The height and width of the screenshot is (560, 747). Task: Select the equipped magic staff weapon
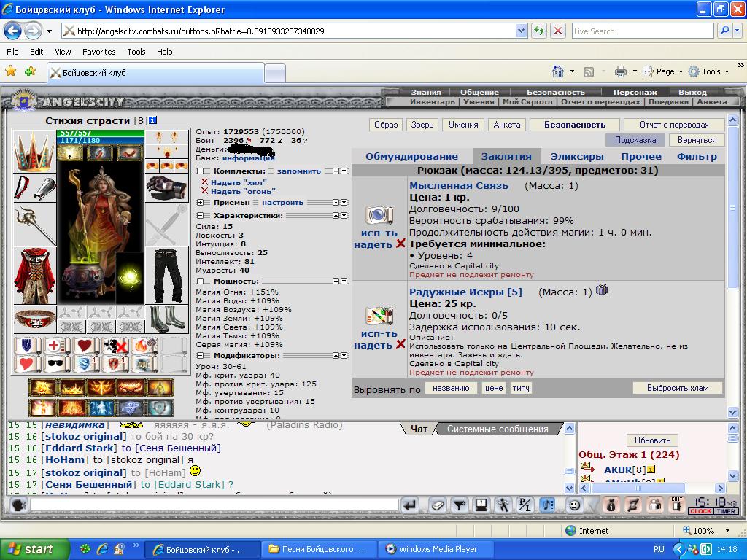(x=35, y=224)
